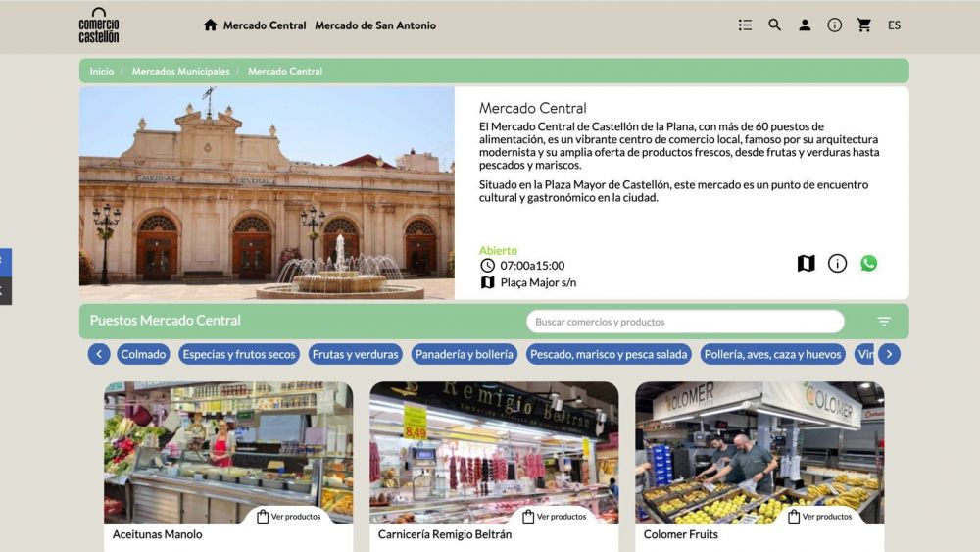Open the Colomer Fruits stall thumbnail
Image resolution: width=980 pixels, height=552 pixels.
point(759,451)
